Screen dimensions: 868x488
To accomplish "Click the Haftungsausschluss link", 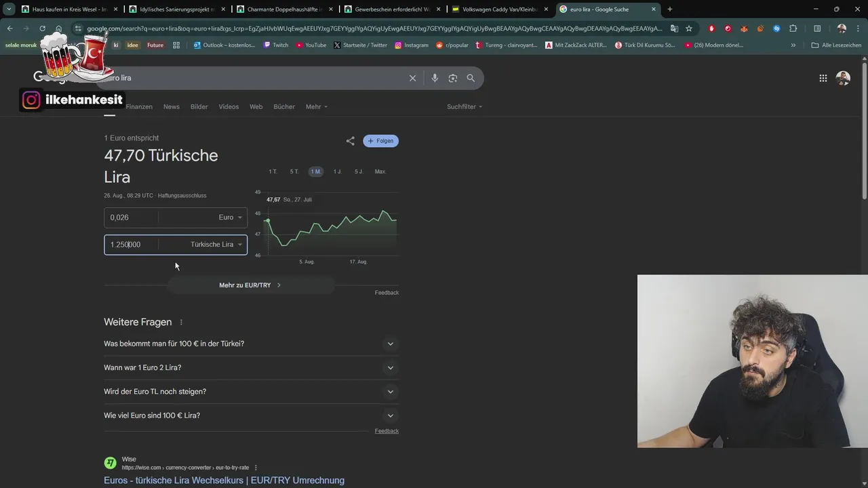I will [182, 196].
